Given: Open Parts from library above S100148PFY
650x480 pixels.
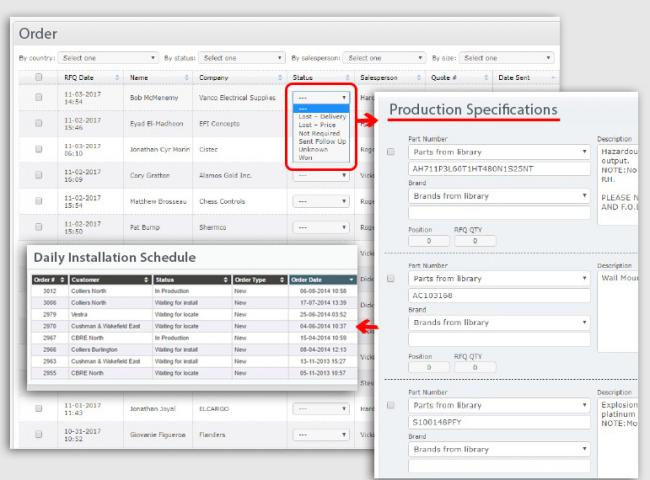Looking at the screenshot, I should click(499, 405).
